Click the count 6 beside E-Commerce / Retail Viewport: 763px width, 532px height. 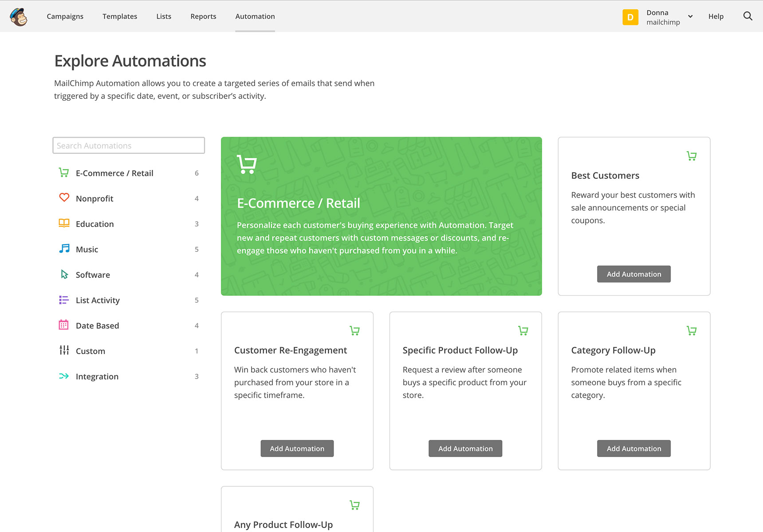coord(197,173)
